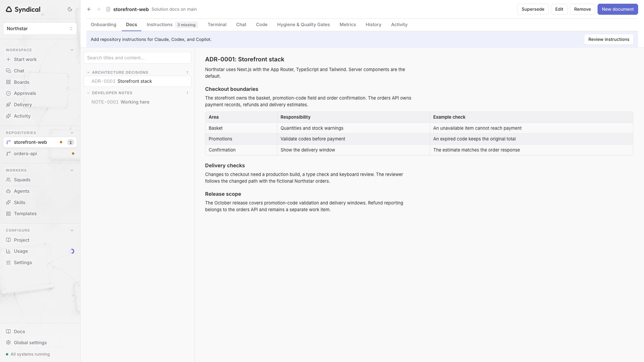The width and height of the screenshot is (644, 362).
Task: Focus the Search titles and content field
Action: (137, 58)
